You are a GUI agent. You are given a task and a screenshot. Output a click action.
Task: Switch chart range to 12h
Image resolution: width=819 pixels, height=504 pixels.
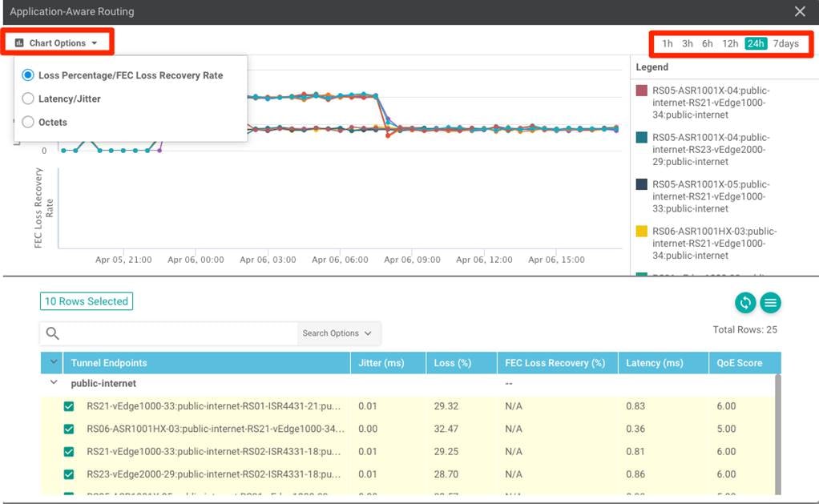point(730,43)
